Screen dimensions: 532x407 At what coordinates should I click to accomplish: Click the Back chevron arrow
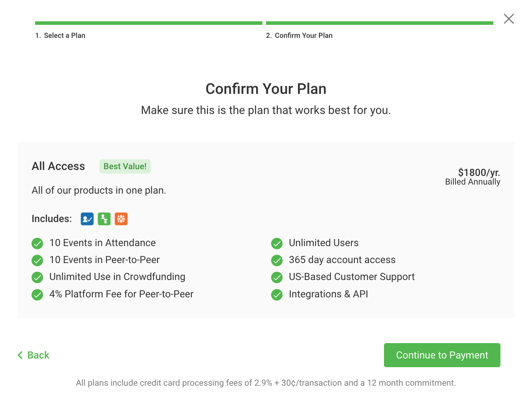click(x=20, y=355)
